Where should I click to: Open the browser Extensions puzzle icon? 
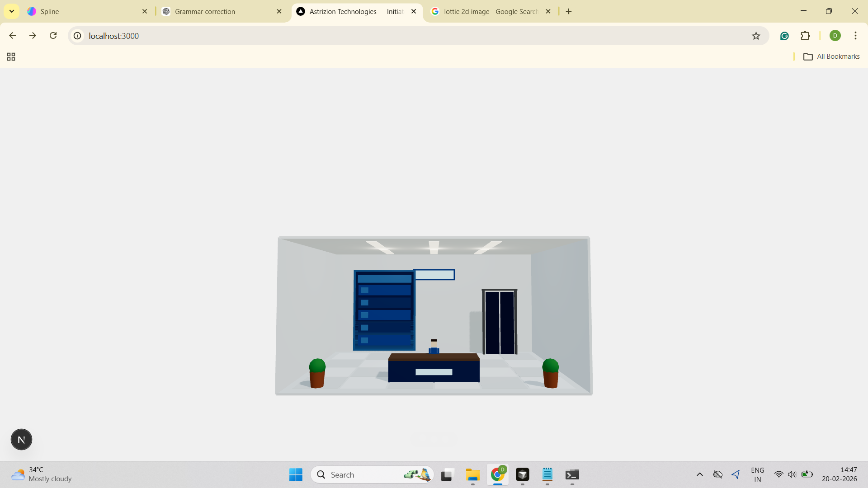[805, 36]
